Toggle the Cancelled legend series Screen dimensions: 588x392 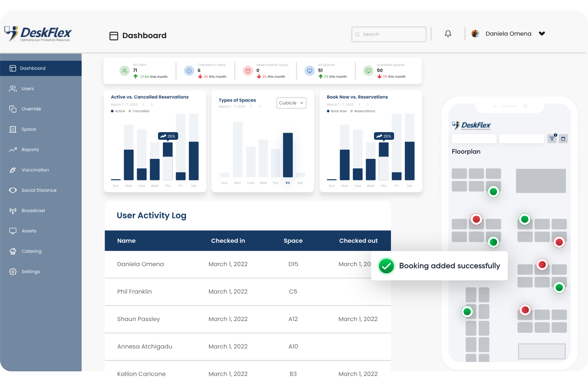[x=139, y=111]
